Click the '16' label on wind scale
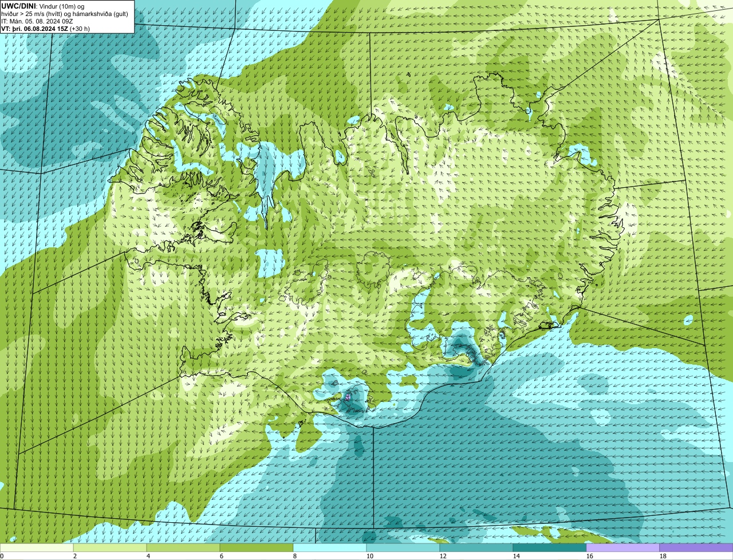Viewport: 733px width, 560px height. (590, 556)
